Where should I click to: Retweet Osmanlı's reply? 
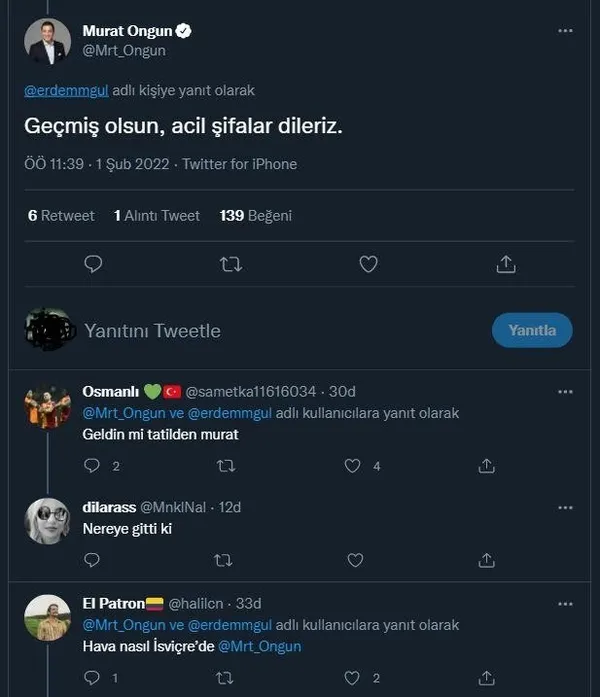(226, 465)
